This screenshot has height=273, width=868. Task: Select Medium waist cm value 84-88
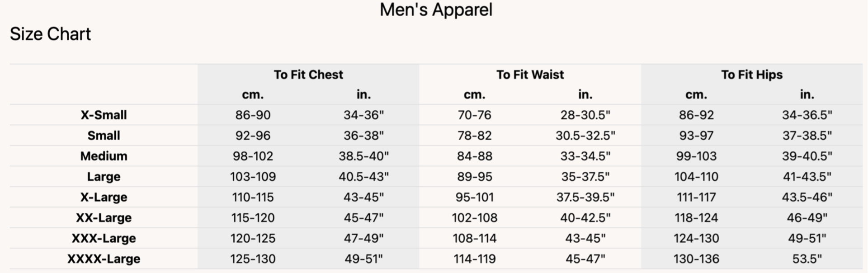click(474, 156)
